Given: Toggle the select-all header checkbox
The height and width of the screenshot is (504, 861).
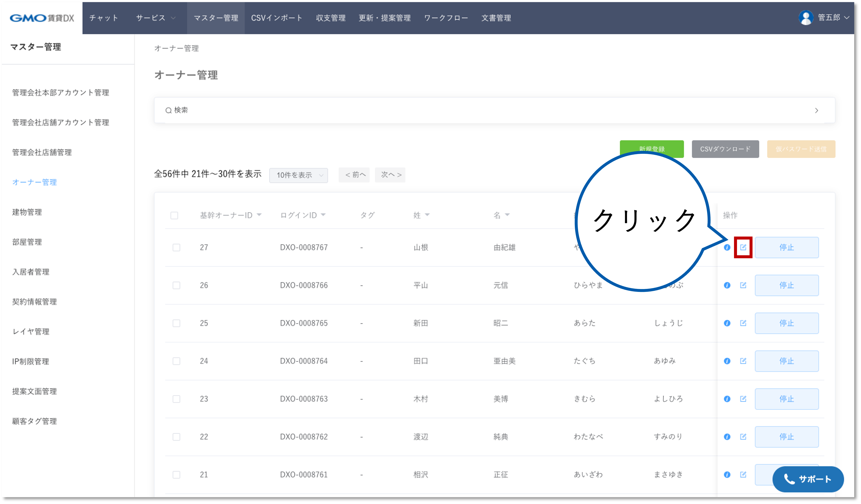Looking at the screenshot, I should [174, 215].
